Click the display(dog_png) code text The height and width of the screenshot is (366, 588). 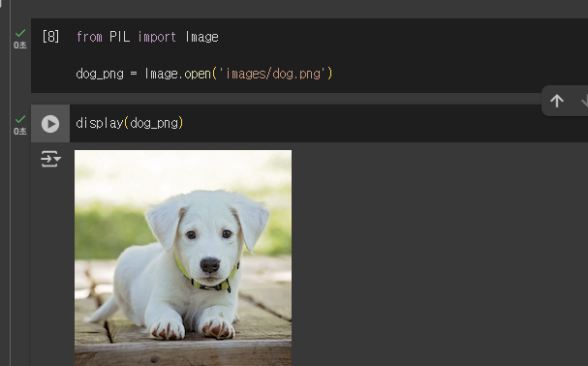[130, 123]
